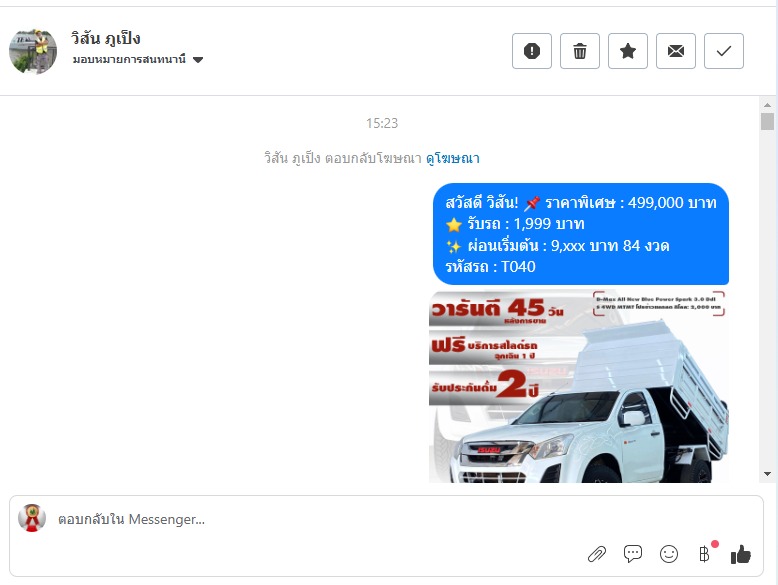The image size is (778, 585).
Task: Mark conversation as unread with the envelope icon
Action: pos(676,51)
